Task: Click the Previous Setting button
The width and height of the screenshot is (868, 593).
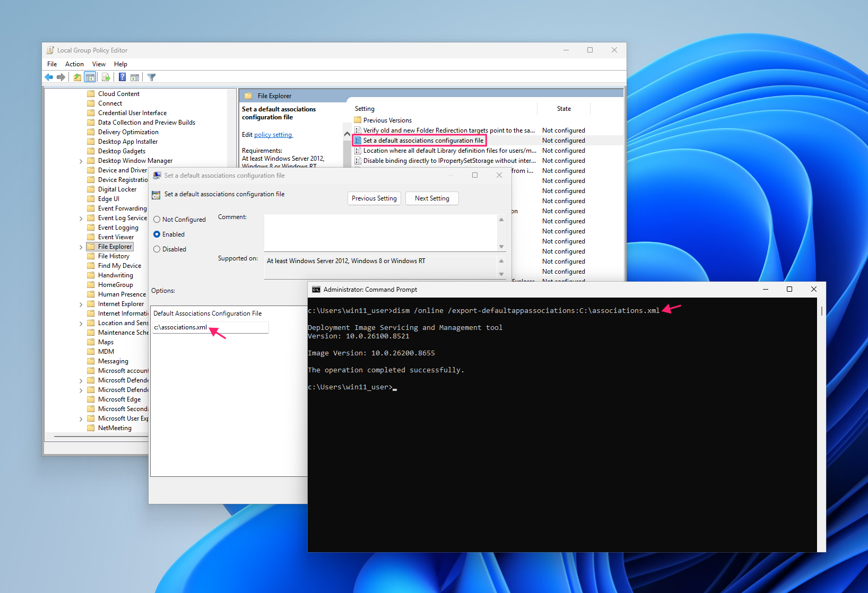Action: 374,198
